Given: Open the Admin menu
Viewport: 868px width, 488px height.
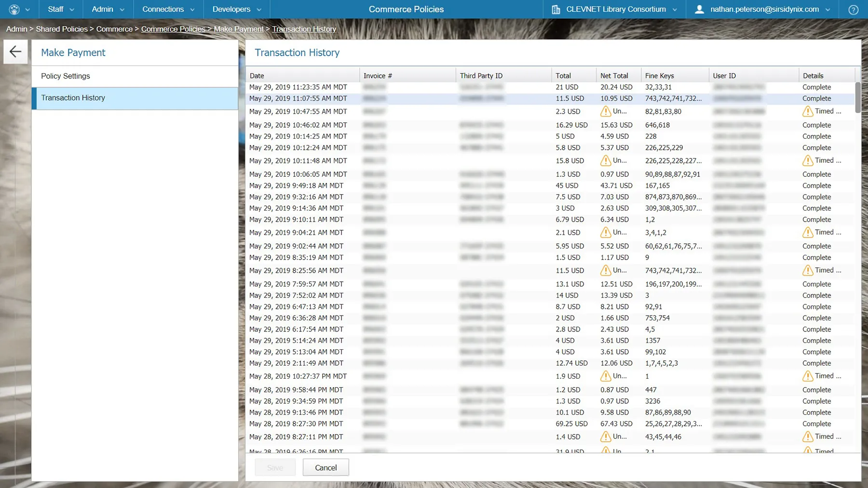Looking at the screenshot, I should 108,9.
